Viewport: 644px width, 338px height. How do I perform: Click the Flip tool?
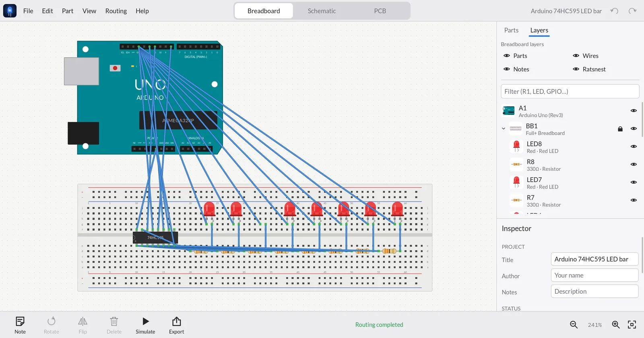click(83, 326)
